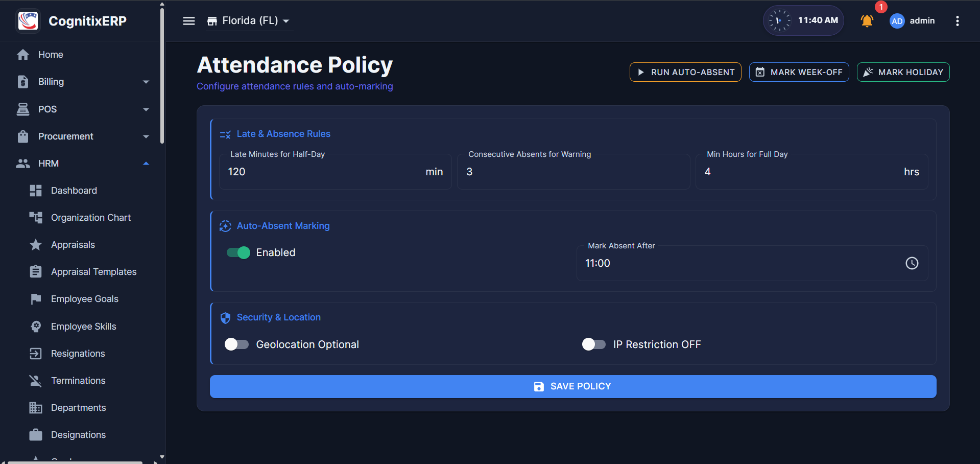Click the HRM people icon
The width and height of the screenshot is (980, 464).
pos(23,164)
